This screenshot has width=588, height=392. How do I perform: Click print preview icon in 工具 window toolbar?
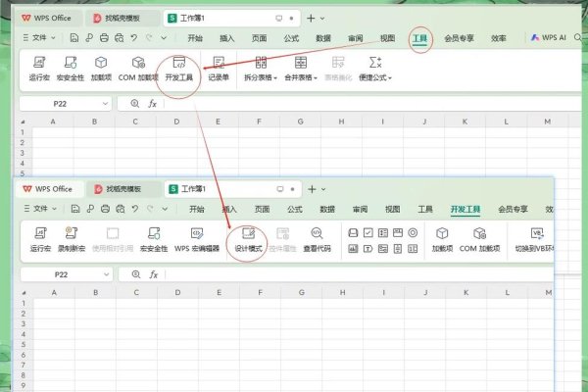[120, 37]
